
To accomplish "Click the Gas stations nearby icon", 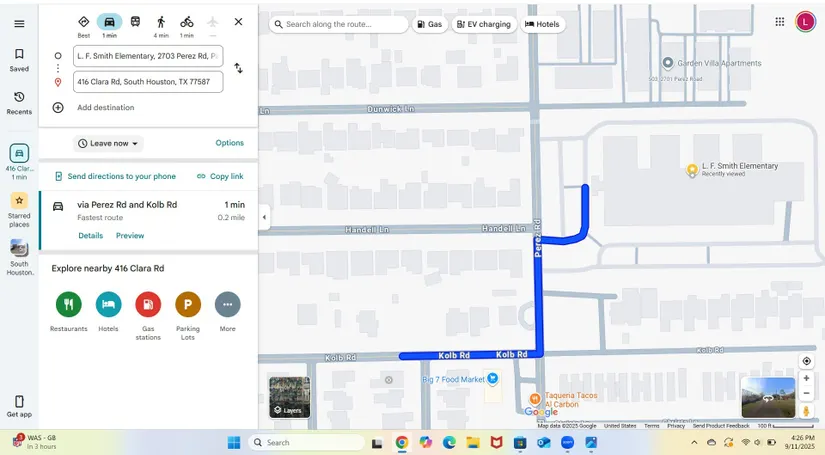I will tap(148, 304).
